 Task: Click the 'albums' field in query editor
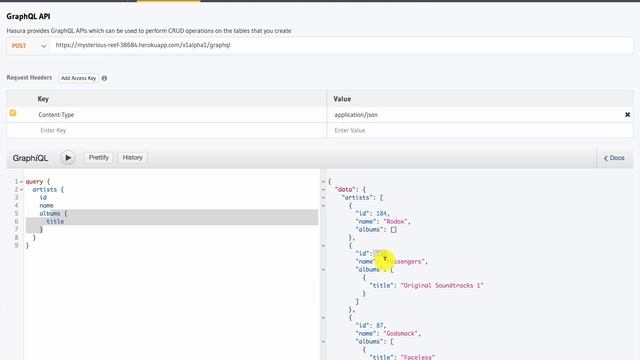[x=50, y=213]
